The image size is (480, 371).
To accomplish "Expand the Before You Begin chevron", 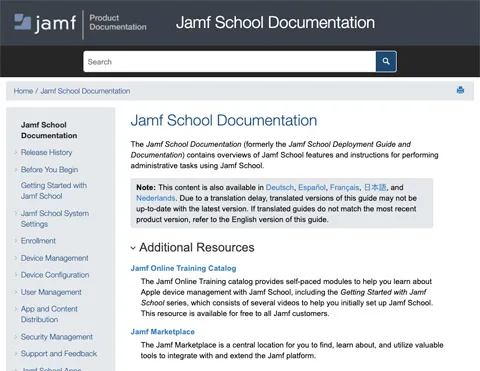I will click(x=16, y=170).
